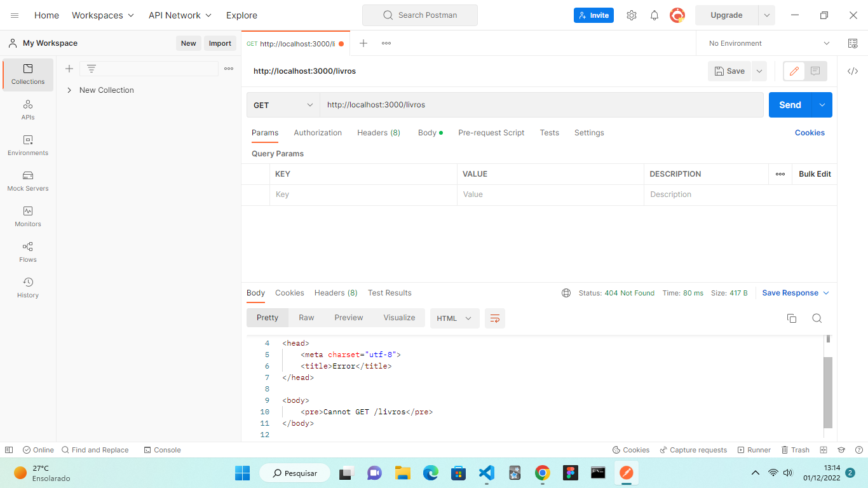Save the request

coord(729,71)
